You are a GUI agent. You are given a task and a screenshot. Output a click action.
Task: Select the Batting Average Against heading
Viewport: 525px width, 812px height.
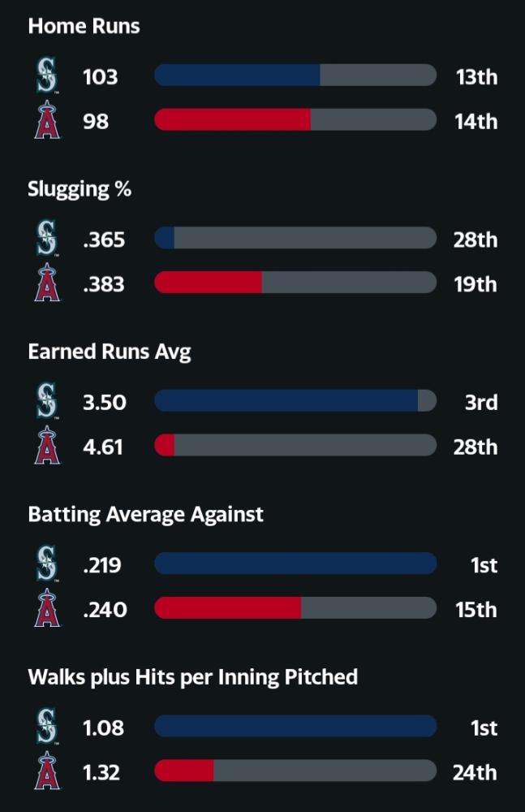tap(145, 515)
